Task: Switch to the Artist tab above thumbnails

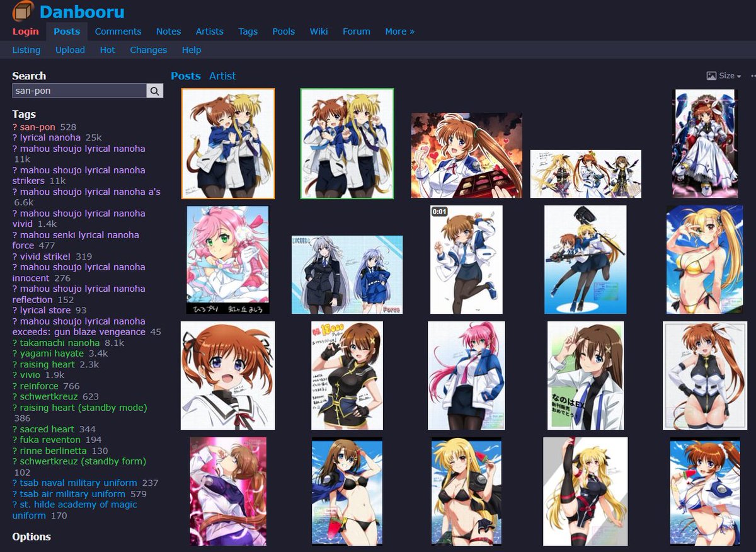Action: pos(222,76)
